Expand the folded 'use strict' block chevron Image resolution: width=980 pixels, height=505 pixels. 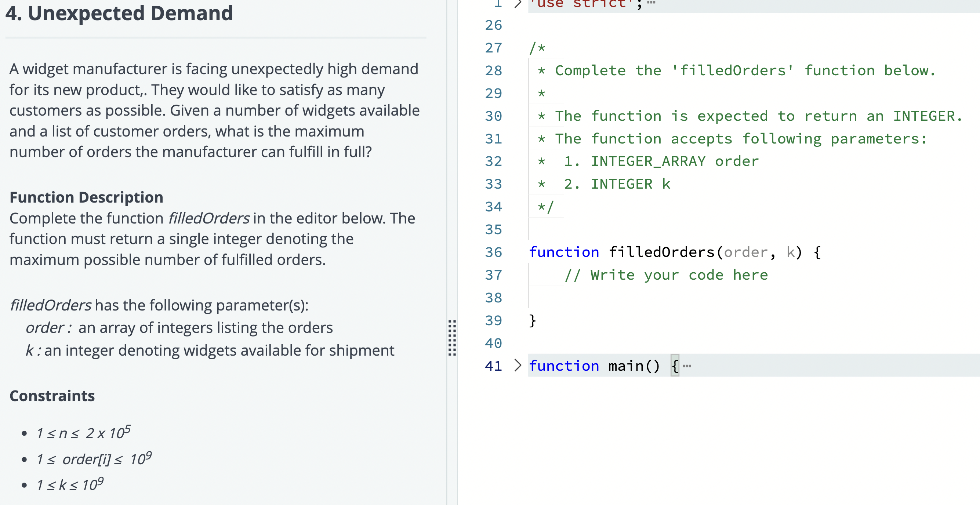[518, 4]
